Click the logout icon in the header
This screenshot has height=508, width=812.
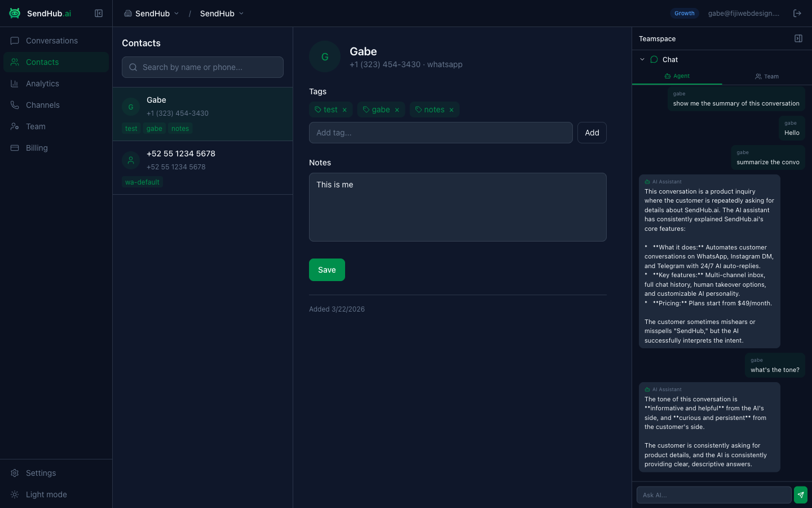(797, 13)
